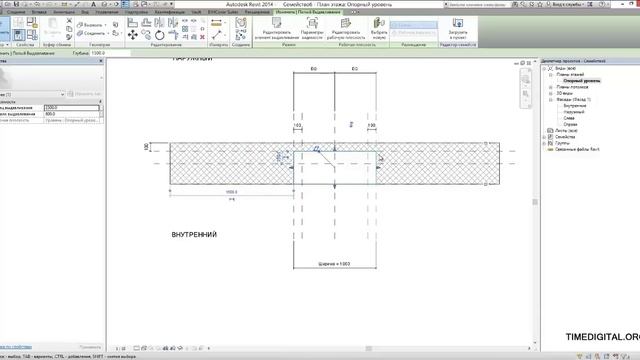Screen dimensions: 640x360
Task: Click Изменить тип button in properties
Action: (84, 94)
